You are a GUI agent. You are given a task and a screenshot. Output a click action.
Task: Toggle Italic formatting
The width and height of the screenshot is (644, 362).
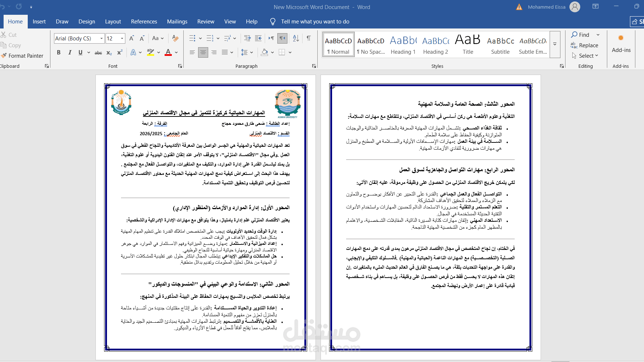point(70,53)
